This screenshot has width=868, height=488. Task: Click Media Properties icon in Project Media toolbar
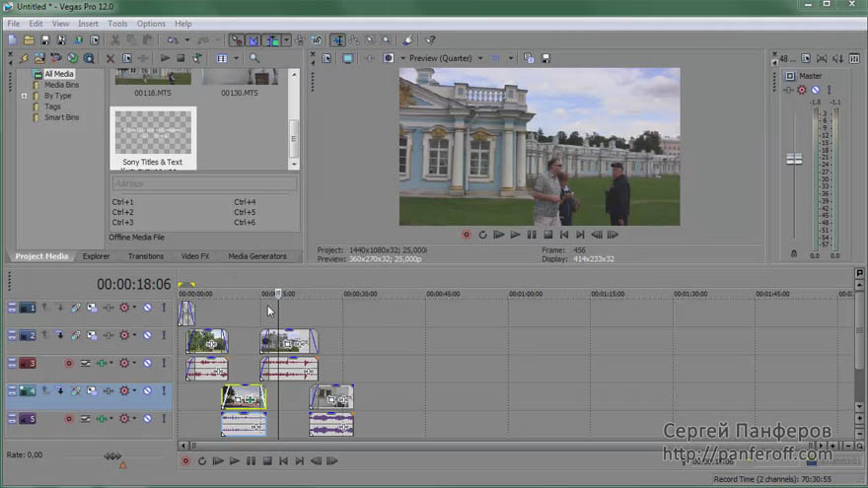127,58
